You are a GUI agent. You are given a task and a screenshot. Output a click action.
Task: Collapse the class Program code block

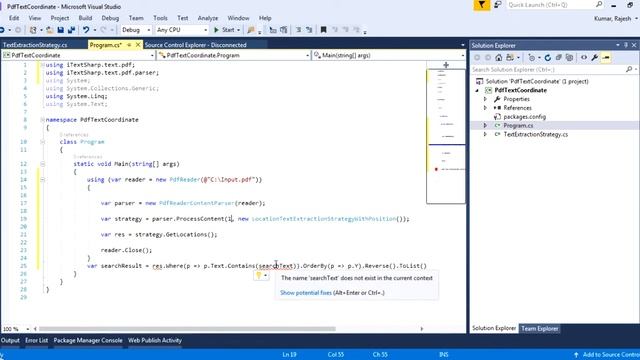point(42,142)
